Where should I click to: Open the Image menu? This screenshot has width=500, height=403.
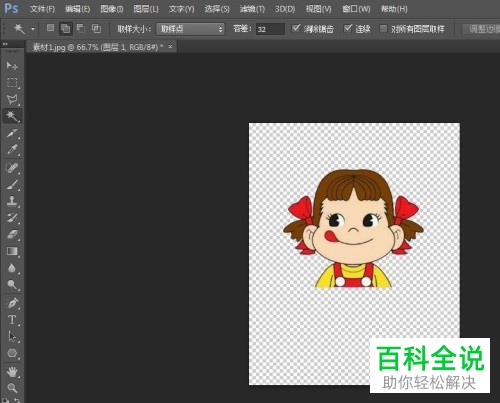pos(112,9)
